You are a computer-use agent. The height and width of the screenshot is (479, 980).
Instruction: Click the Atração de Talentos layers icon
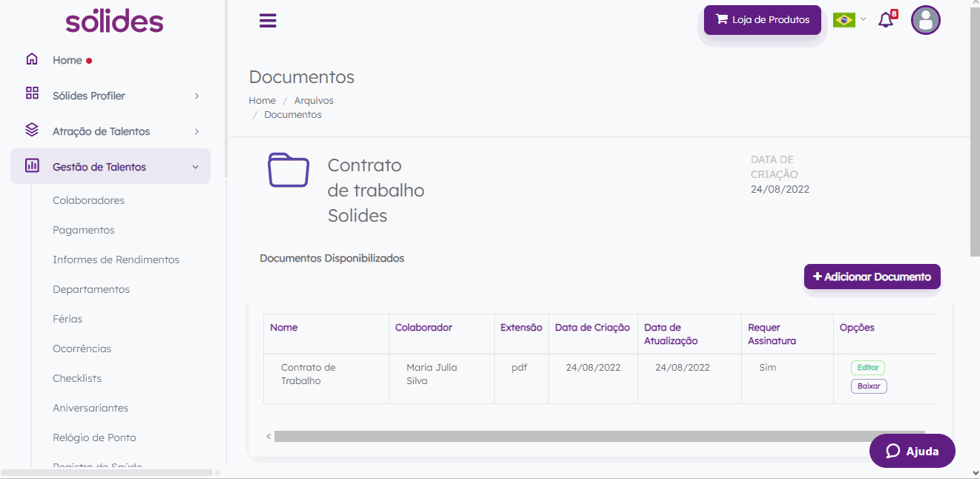(x=32, y=130)
